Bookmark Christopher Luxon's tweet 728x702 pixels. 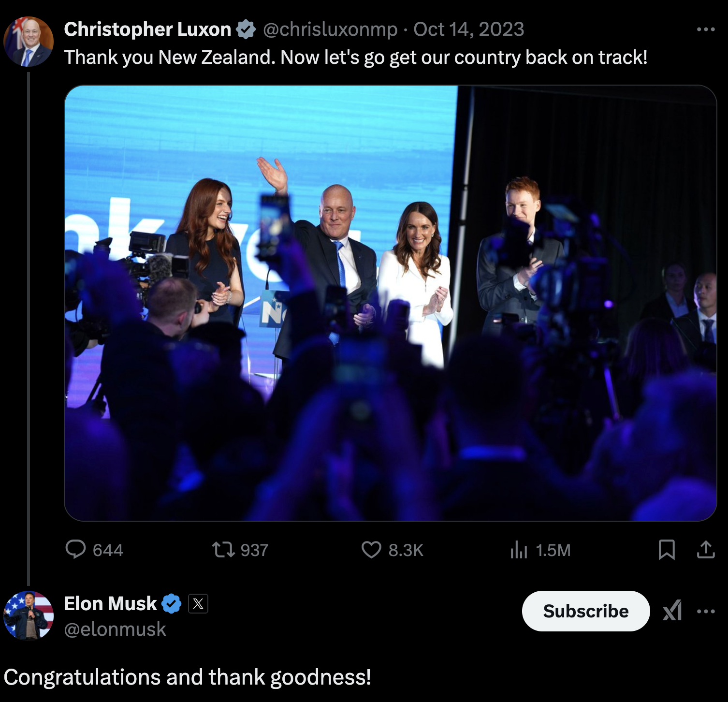pyautogui.click(x=667, y=550)
